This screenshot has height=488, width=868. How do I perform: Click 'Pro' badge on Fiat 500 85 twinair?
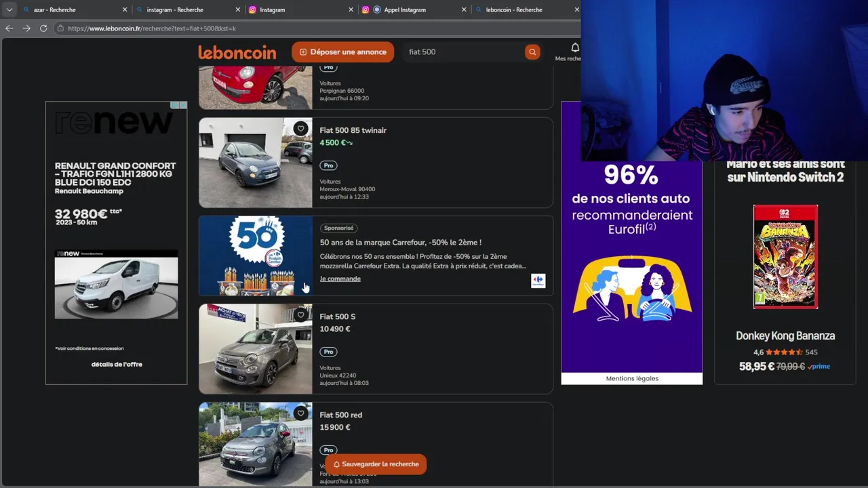[328, 165]
